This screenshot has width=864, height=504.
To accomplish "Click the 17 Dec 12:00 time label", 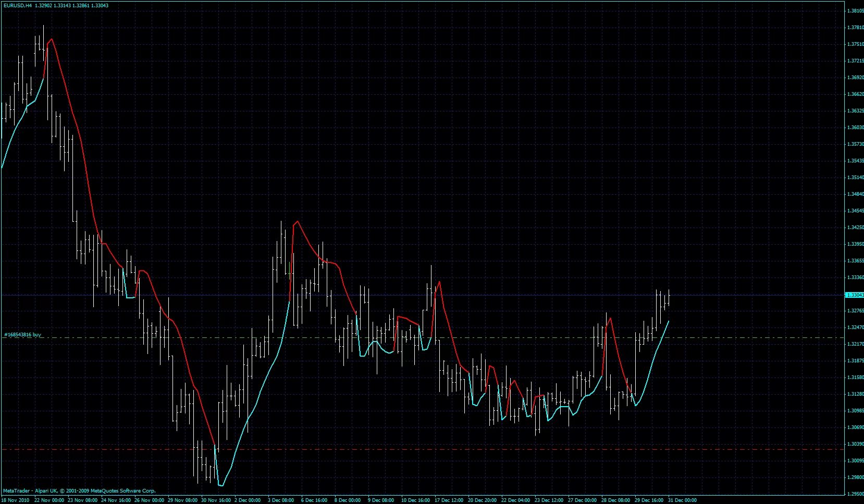I will click(x=449, y=500).
